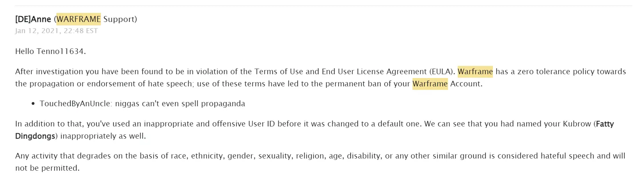Click the author name [DE]Anne
Image resolution: width=644 pixels, height=178 pixels.
pos(33,19)
